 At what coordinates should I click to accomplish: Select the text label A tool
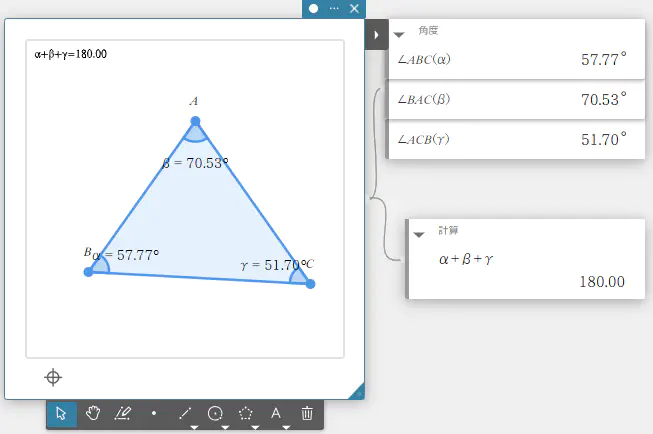pyautogui.click(x=277, y=413)
